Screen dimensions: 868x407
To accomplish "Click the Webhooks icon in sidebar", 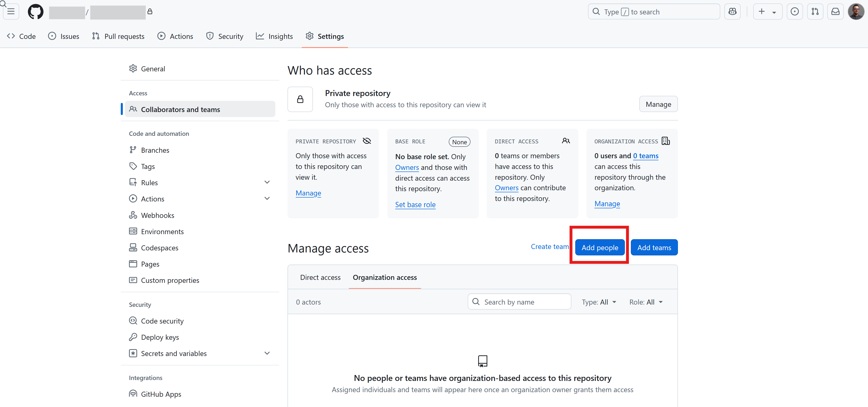I will click(133, 215).
